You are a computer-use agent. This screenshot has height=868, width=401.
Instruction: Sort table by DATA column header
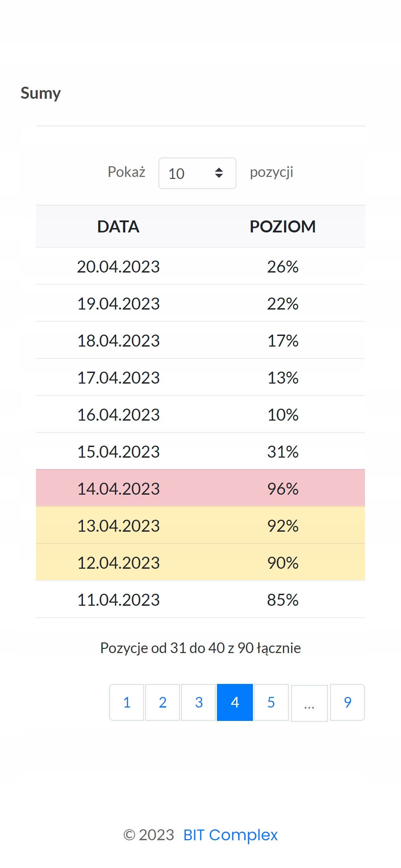tap(118, 227)
